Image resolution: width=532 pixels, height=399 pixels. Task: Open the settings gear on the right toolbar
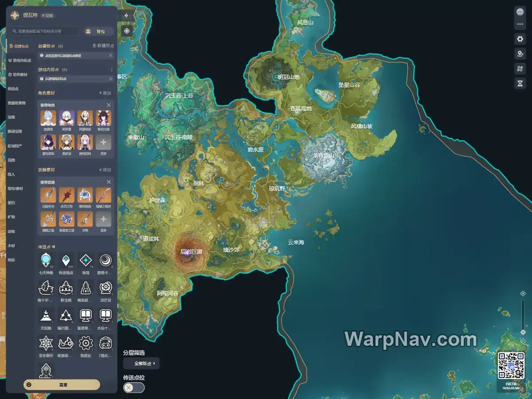click(520, 39)
